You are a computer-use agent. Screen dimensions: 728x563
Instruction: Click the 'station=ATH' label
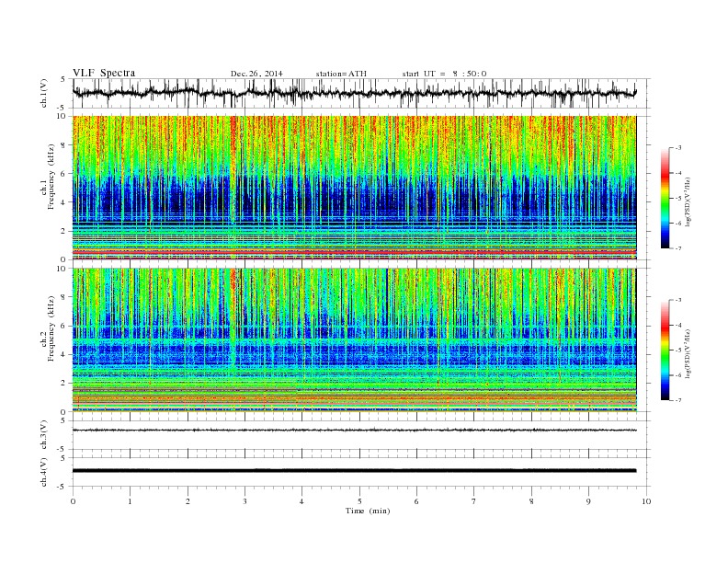(x=341, y=74)
